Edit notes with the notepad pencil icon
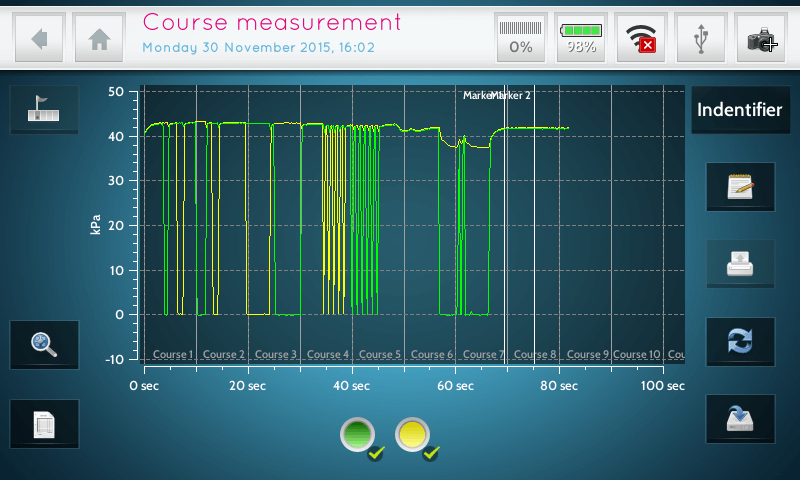This screenshot has height=480, width=800. click(x=740, y=186)
